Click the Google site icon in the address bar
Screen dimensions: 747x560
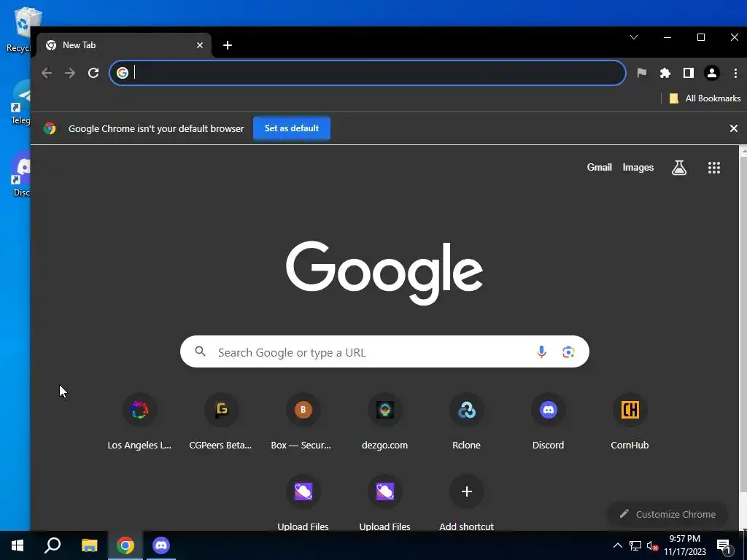pos(123,73)
